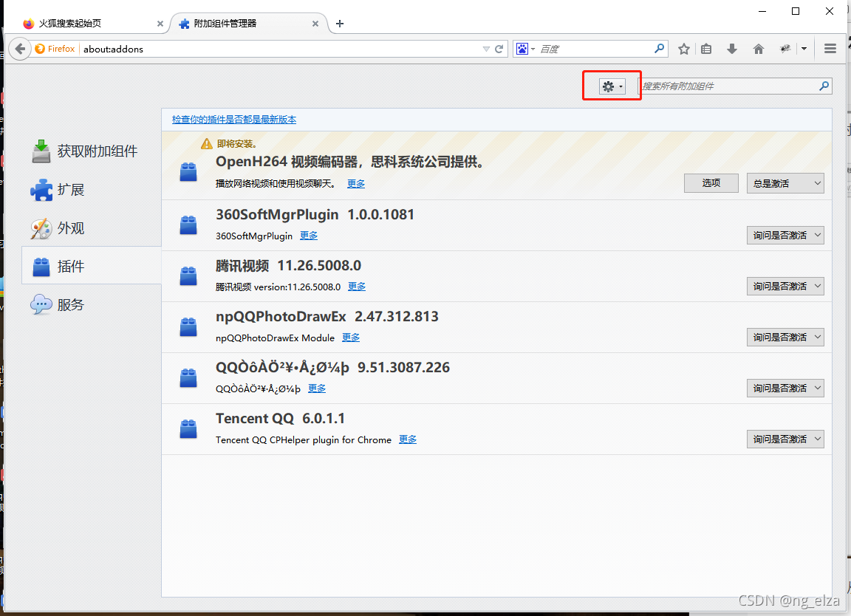Open activation dropdown for 腾讯视频

[x=785, y=286]
